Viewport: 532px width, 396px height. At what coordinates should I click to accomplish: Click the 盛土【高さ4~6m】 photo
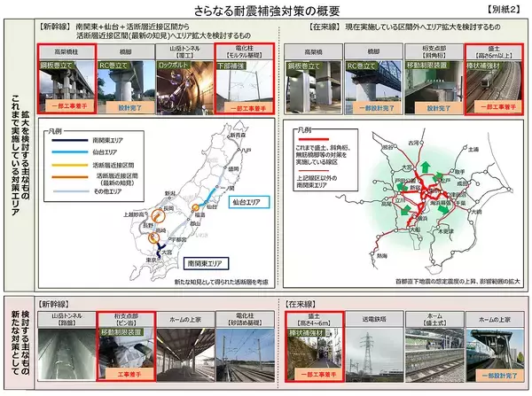314,354
